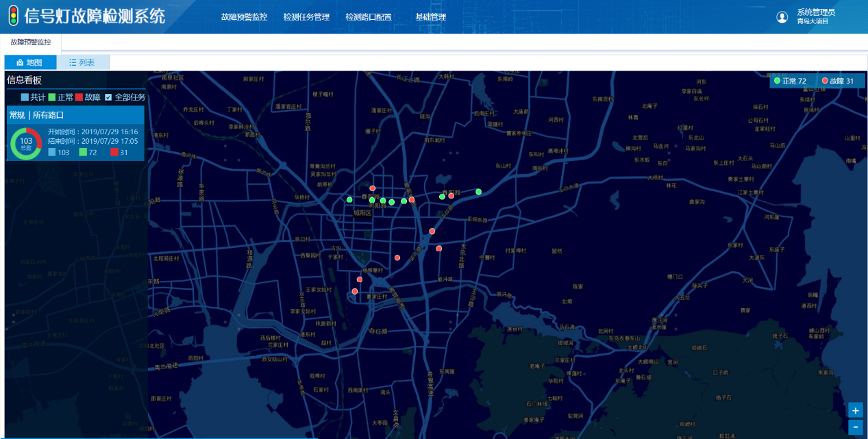Screen dimensions: 868x439
Task: Switch to the 列表 tab
Action: pos(82,62)
